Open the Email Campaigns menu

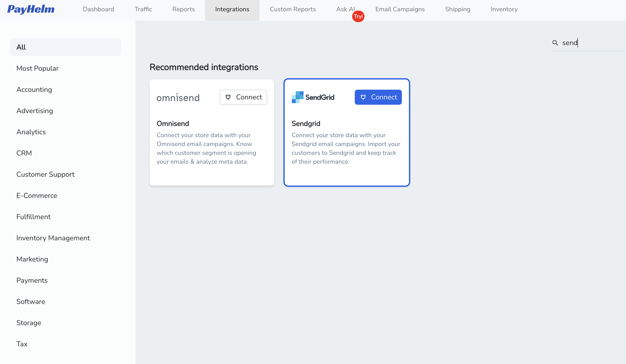tap(400, 9)
